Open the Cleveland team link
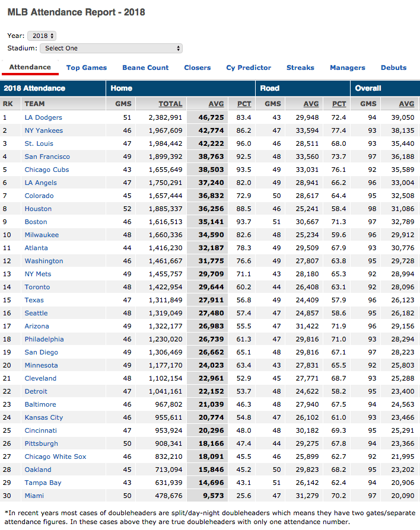 pyautogui.click(x=40, y=379)
